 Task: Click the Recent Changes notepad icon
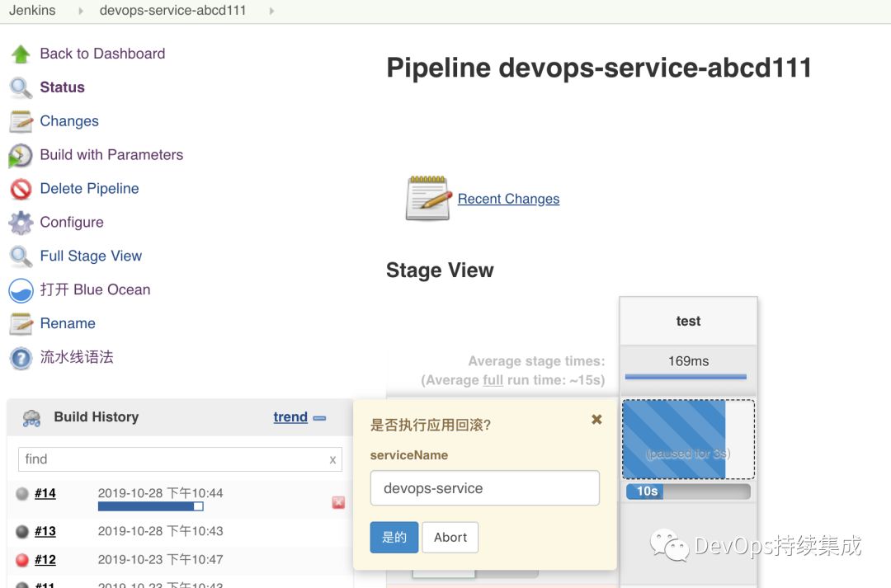pyautogui.click(x=427, y=198)
